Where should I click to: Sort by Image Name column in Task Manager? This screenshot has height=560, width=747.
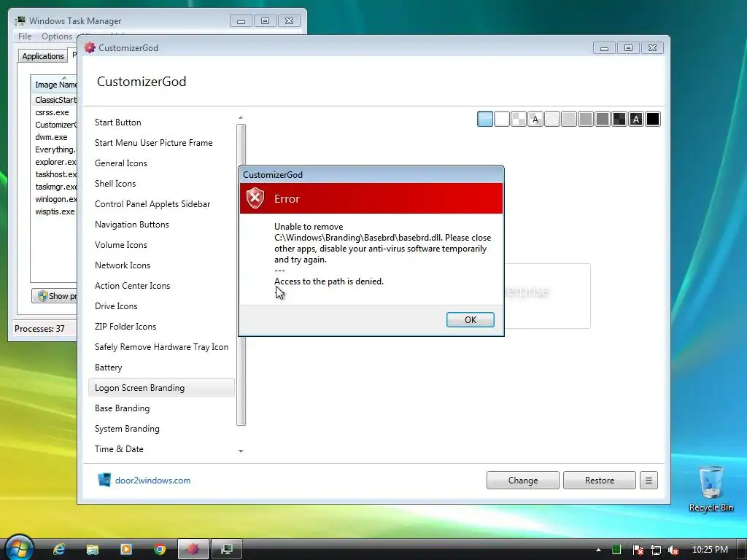click(x=55, y=85)
